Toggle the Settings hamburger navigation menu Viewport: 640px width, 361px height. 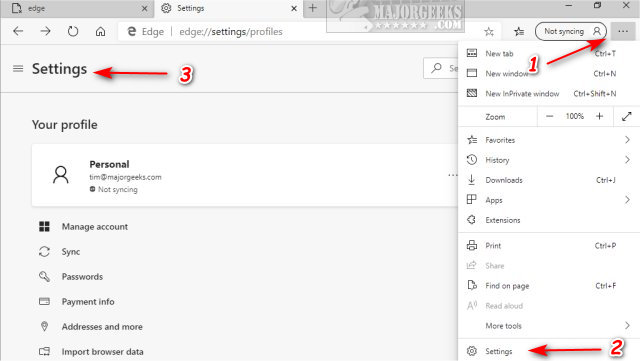point(18,69)
